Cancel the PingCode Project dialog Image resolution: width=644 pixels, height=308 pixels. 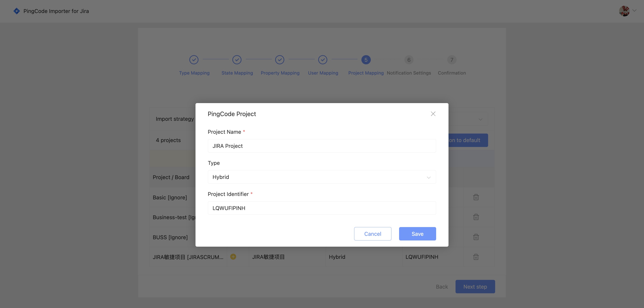(372, 234)
